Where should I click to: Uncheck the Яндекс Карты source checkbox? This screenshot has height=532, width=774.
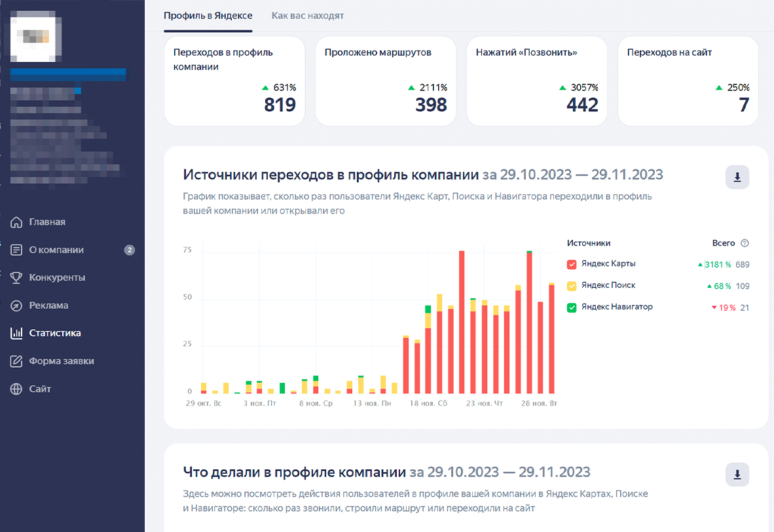coord(572,264)
